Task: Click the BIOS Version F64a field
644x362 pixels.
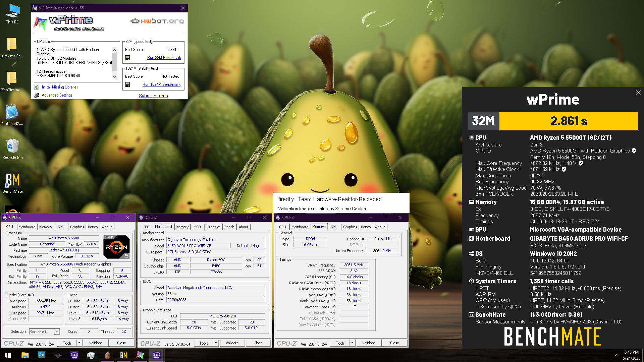Action: click(216, 294)
